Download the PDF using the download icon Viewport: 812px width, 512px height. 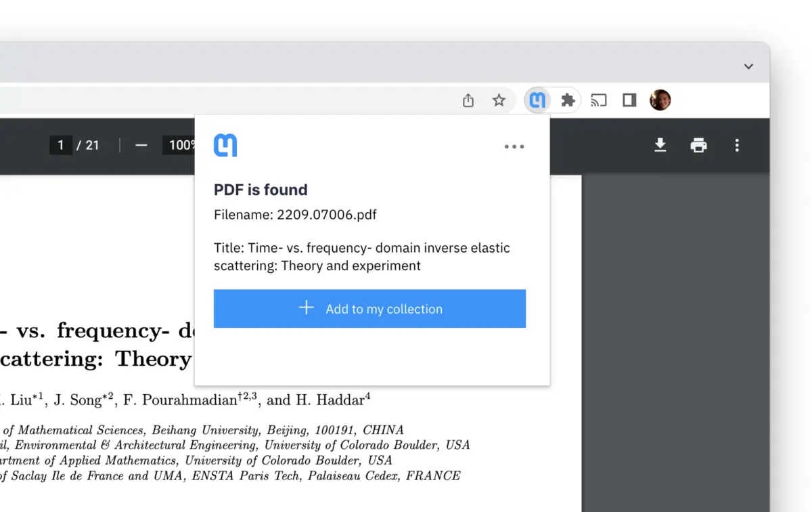[x=660, y=146]
